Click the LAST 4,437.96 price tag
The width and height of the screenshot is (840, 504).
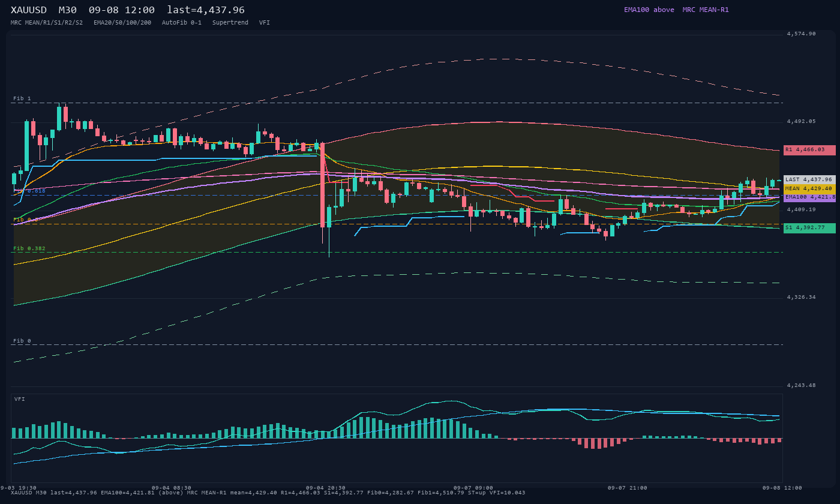click(x=809, y=179)
